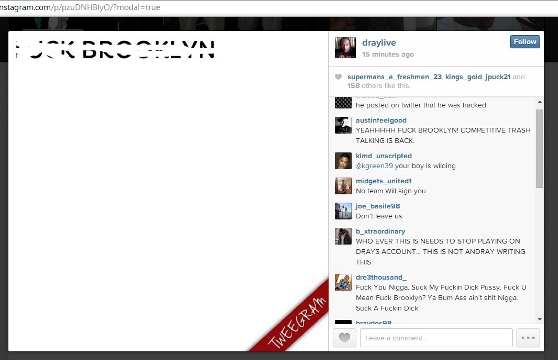Click b_xtraordinary's avatar thumbnail
Screen dimensions: 558x360
(343, 237)
